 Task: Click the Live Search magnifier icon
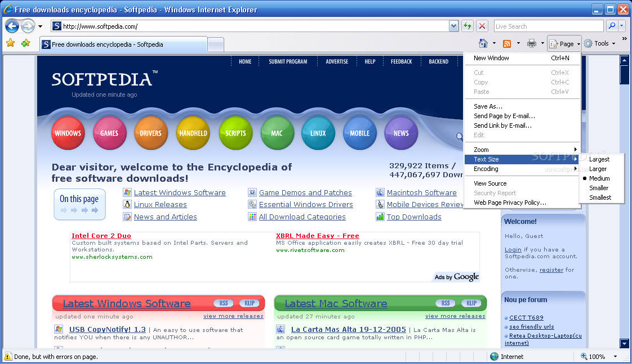[x=612, y=26]
